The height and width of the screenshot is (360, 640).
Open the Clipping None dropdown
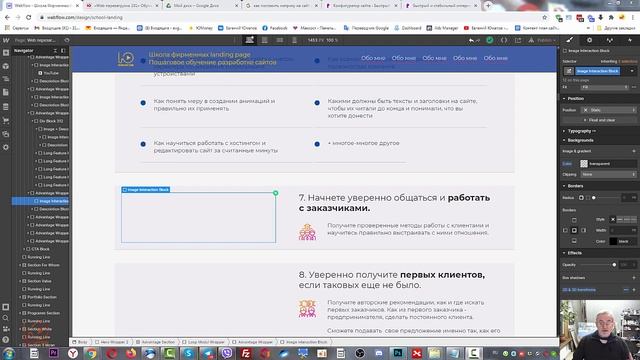tap(608, 174)
